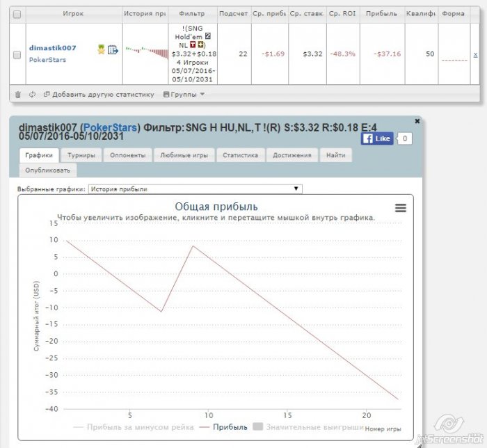487x448 pixels.
Task: Click the Facebook Like button
Action: pos(377,138)
